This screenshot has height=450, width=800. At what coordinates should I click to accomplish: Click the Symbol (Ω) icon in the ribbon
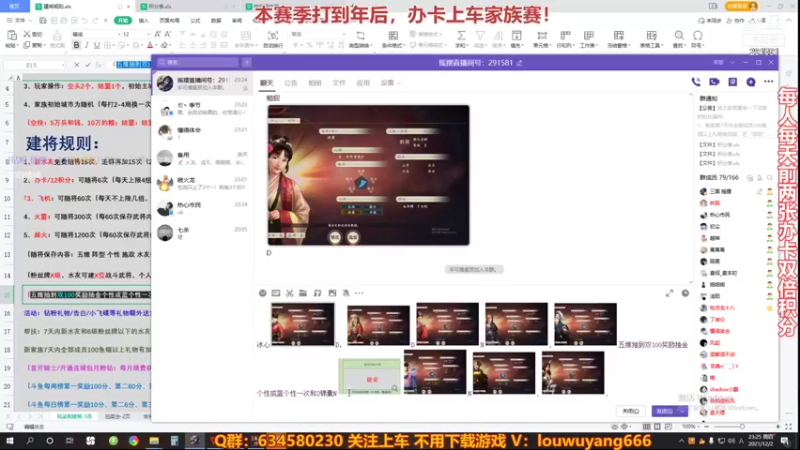click(697, 35)
